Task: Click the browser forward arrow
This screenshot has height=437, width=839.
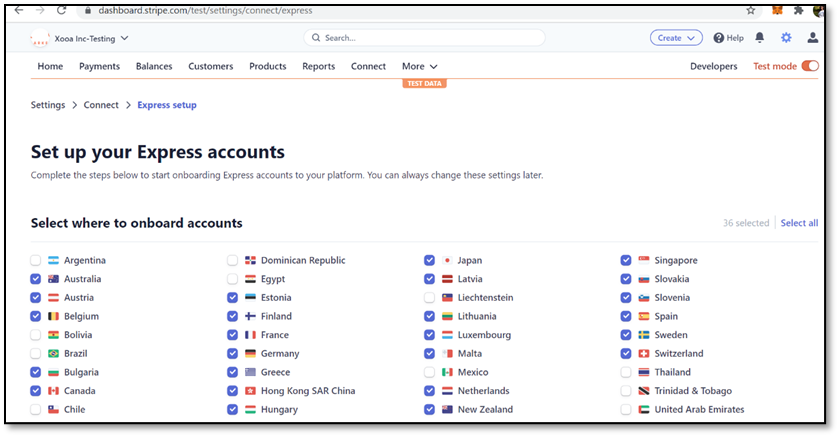Action: 40,10
